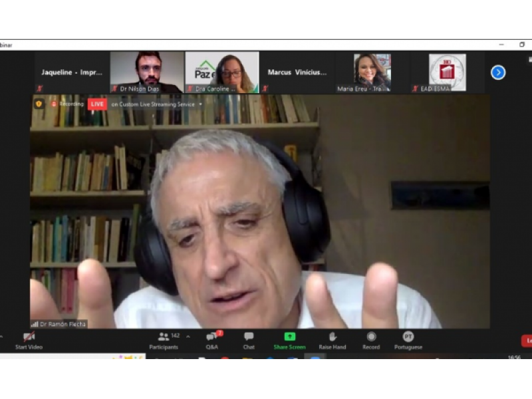Click the muted mic icon on Marcus Vinicius tile

[265, 88]
